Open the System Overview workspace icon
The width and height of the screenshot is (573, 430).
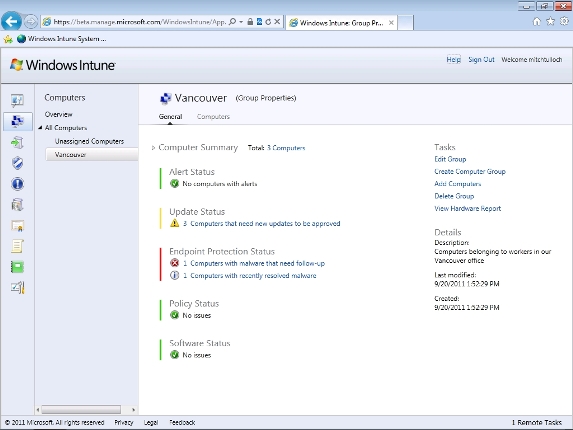coord(17,100)
